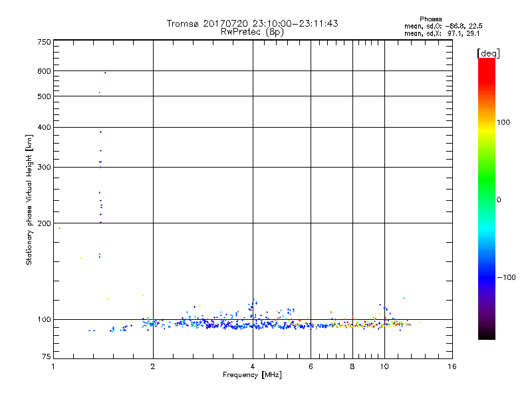This screenshot has height=399, width=532.
Task: Click the purple data point near 600 km
Action: click(x=105, y=73)
